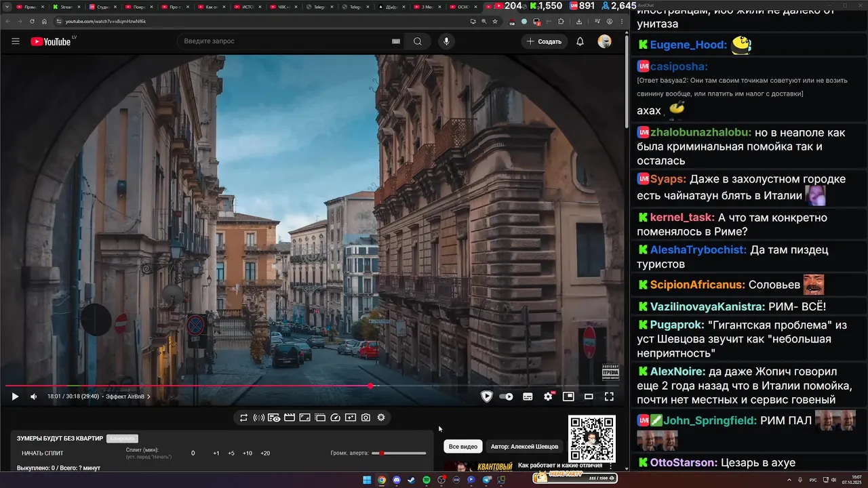The image size is (868, 488).
Task: Toggle loop video in extension toolbar
Action: tap(243, 418)
